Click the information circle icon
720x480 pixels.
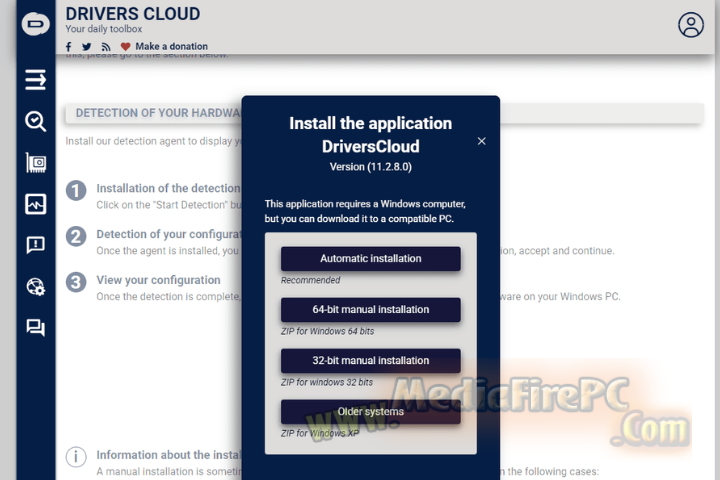(x=76, y=457)
